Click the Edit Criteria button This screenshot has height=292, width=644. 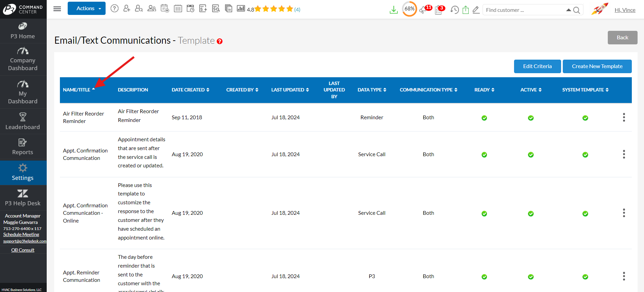click(537, 66)
